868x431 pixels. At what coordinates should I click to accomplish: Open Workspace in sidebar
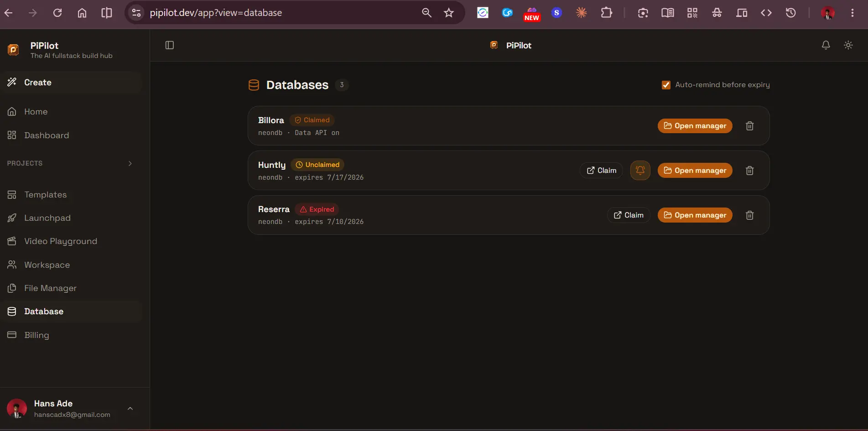click(x=71, y=265)
